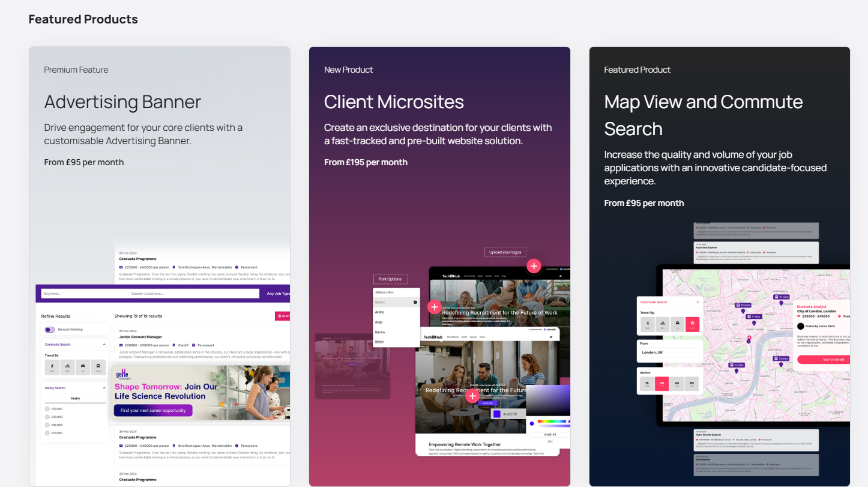The height and width of the screenshot is (487, 868).
Task: Select Bike travel icon in Advertising Banner card
Action: click(x=67, y=367)
